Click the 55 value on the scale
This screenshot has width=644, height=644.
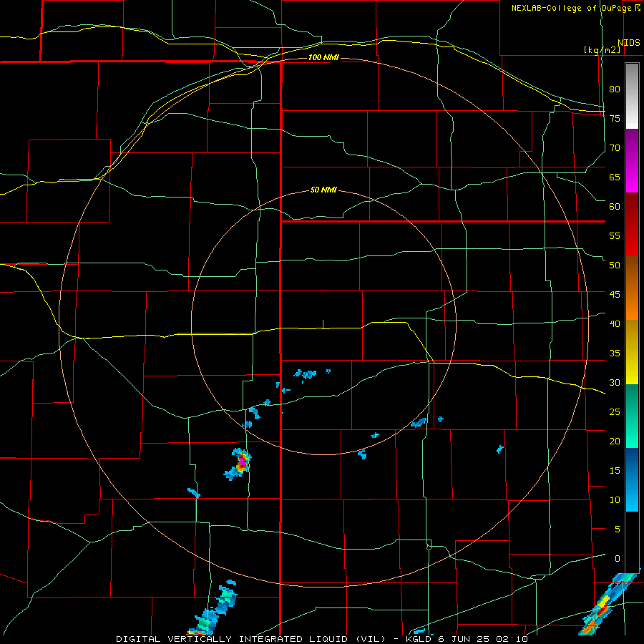pos(615,235)
